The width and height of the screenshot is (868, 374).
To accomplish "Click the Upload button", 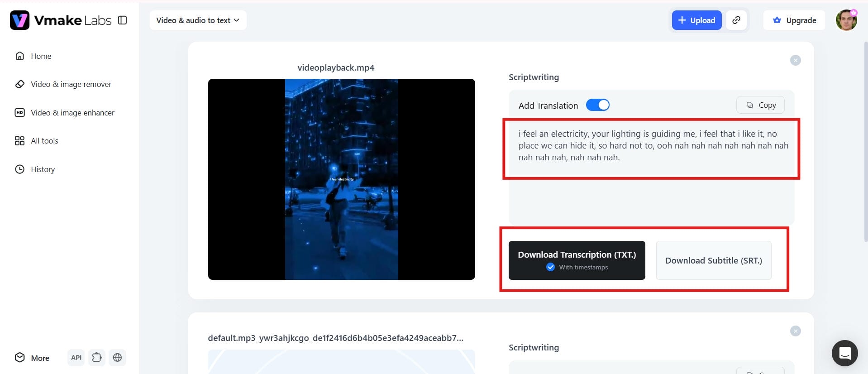I will (696, 20).
